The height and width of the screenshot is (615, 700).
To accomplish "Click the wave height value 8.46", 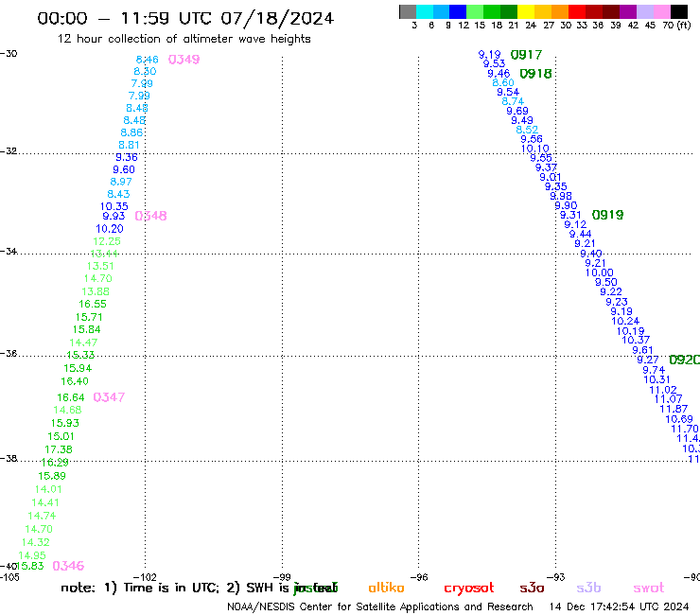I will pos(148,60).
